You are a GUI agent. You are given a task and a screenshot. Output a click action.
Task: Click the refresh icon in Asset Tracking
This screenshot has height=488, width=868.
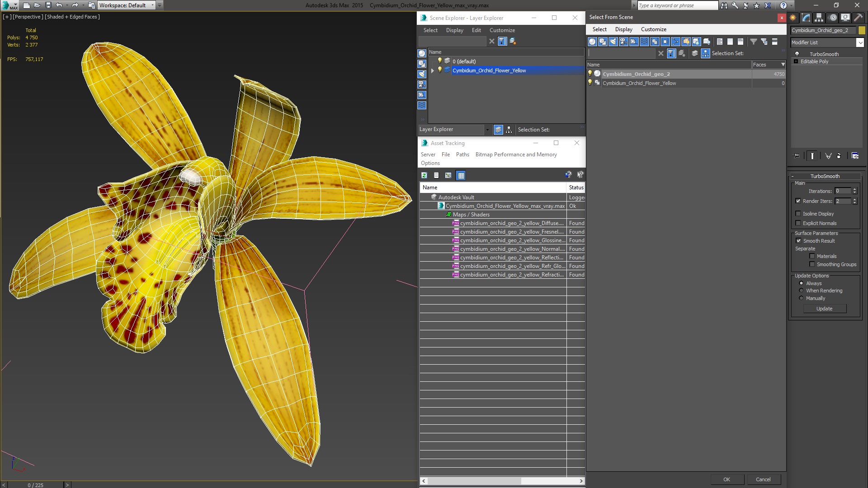click(x=424, y=175)
